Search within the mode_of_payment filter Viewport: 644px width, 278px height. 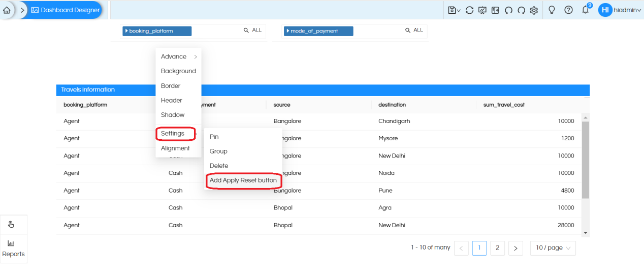pyautogui.click(x=408, y=30)
